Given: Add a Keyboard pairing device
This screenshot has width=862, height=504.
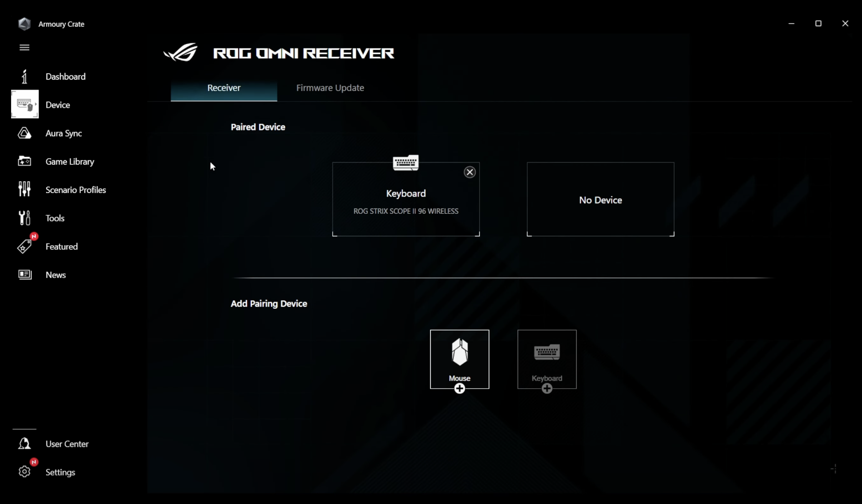Looking at the screenshot, I should (x=547, y=359).
